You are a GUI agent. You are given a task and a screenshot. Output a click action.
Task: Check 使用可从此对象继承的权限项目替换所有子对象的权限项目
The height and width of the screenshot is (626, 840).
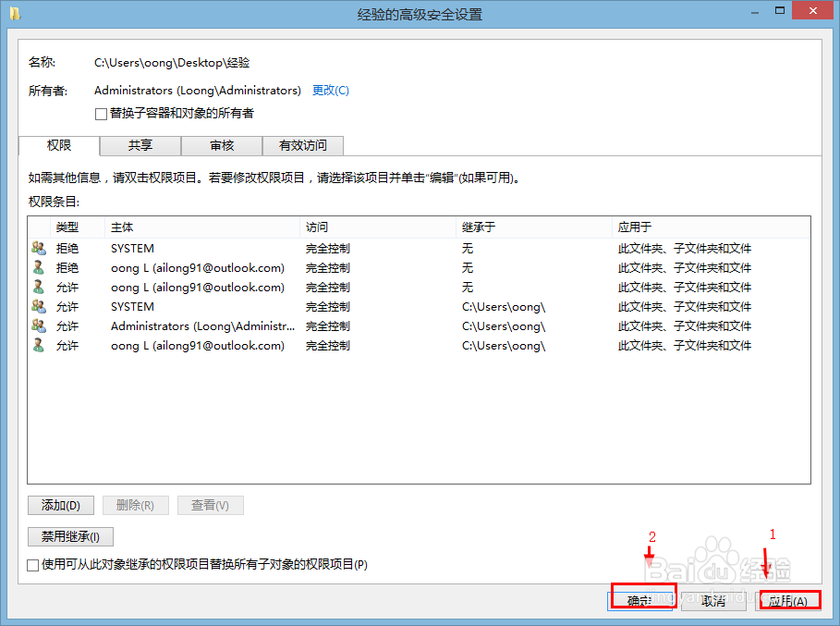click(x=33, y=564)
